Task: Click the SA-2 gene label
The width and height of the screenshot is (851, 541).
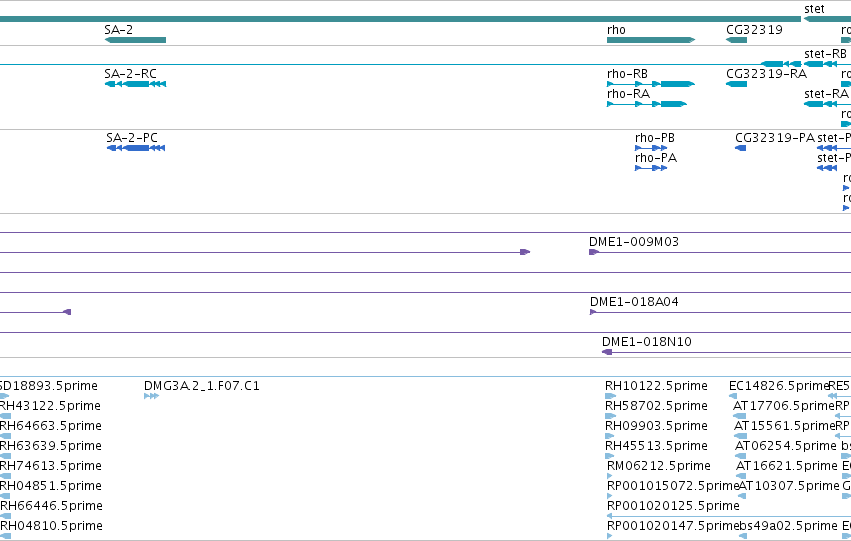Action: tap(118, 30)
